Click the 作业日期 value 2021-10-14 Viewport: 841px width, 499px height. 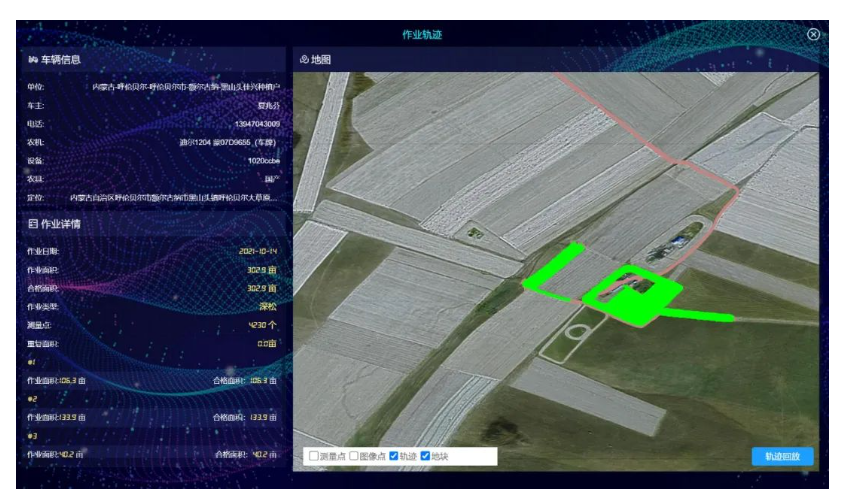coord(257,251)
